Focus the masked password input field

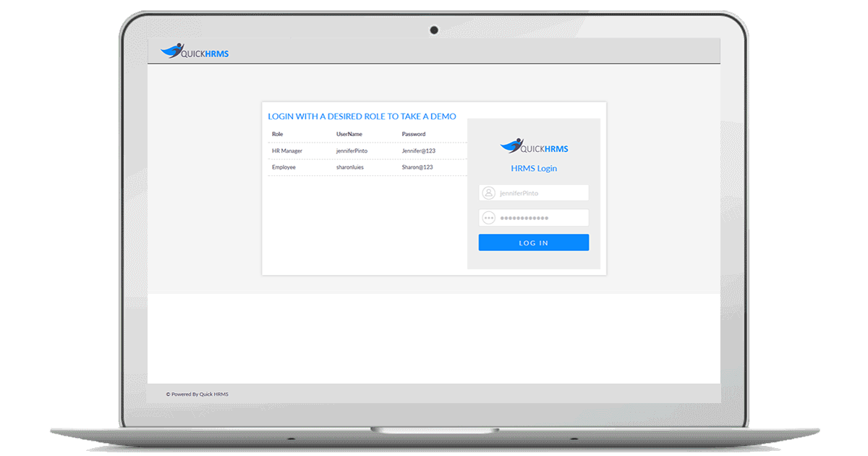[x=541, y=218]
